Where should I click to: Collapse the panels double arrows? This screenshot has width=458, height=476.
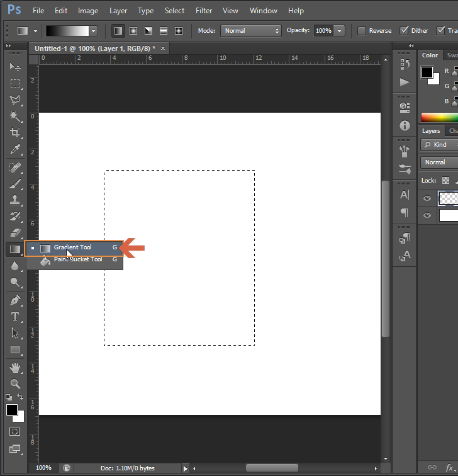click(x=411, y=46)
